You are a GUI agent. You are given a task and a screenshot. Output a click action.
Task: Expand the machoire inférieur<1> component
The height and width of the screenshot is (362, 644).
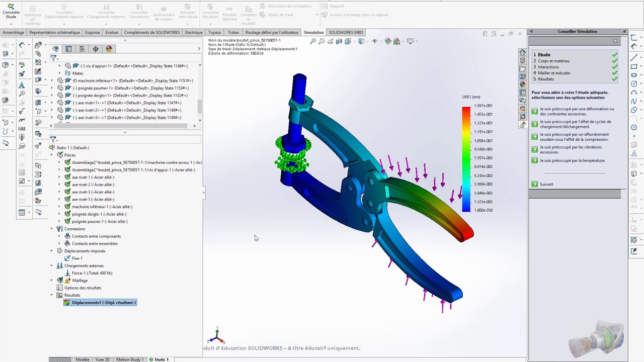(52, 80)
